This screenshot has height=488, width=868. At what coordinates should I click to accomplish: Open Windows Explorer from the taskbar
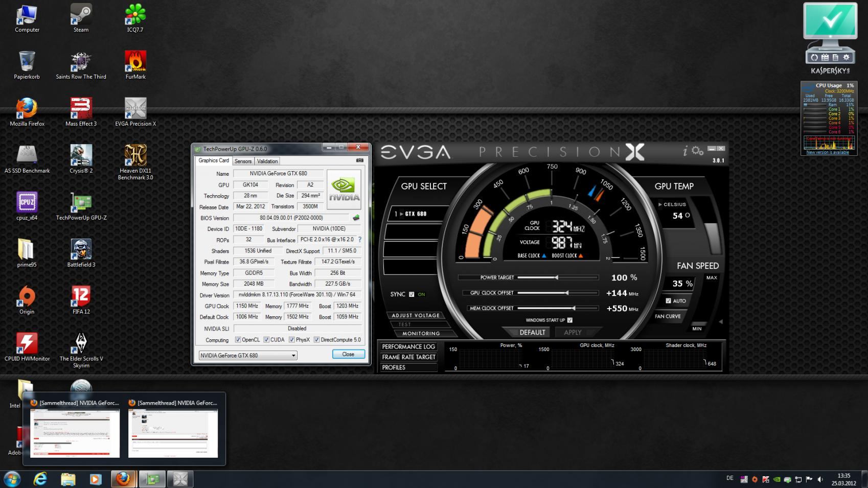pyautogui.click(x=68, y=479)
